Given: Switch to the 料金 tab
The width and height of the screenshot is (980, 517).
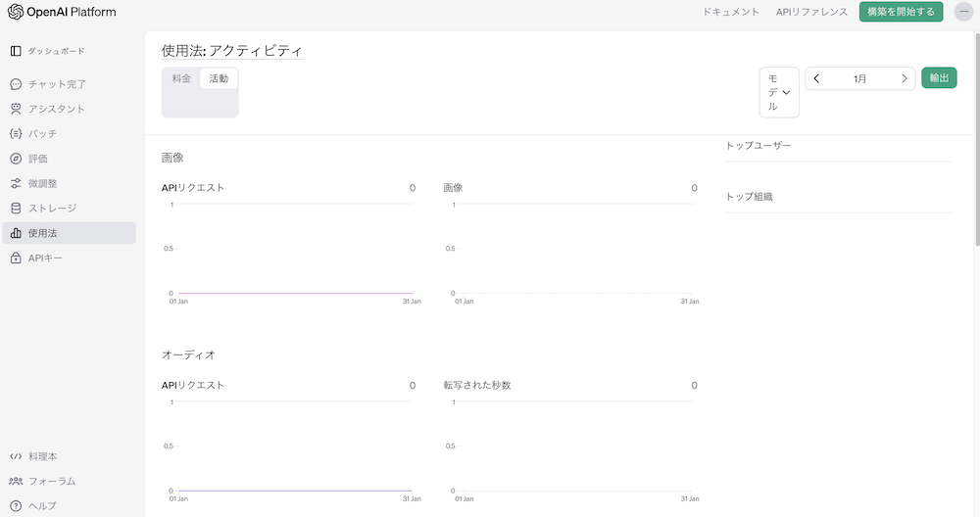Looking at the screenshot, I should tap(181, 78).
